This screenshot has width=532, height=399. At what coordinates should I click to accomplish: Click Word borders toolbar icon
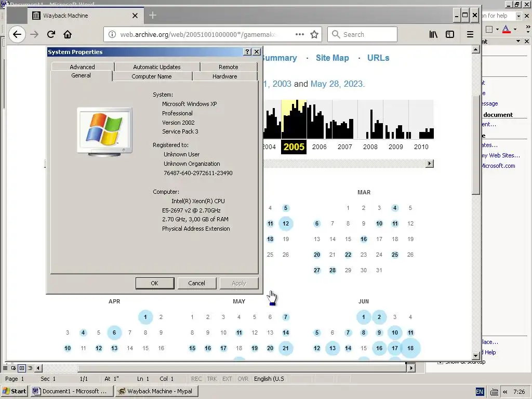point(489,29)
